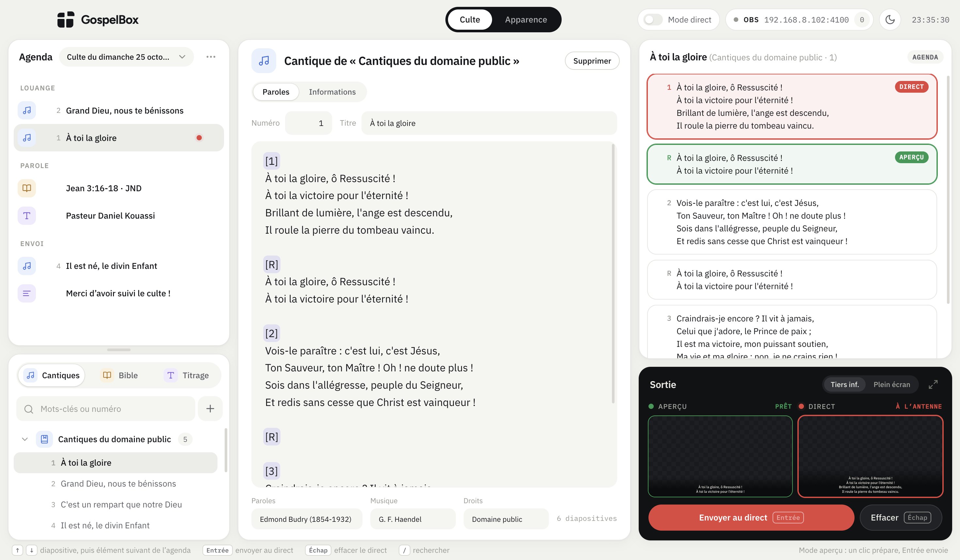Click the Mots-clés ou numéro search field
The height and width of the screenshot is (560, 960).
click(106, 409)
